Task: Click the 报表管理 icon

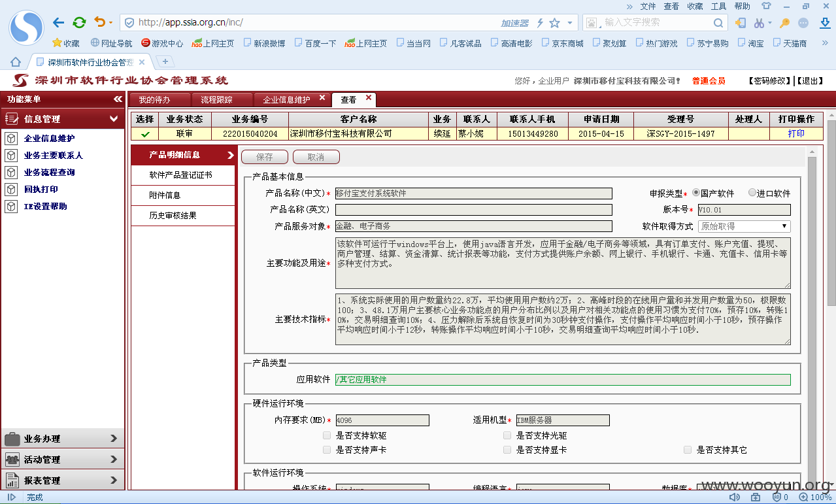Action: (12, 480)
